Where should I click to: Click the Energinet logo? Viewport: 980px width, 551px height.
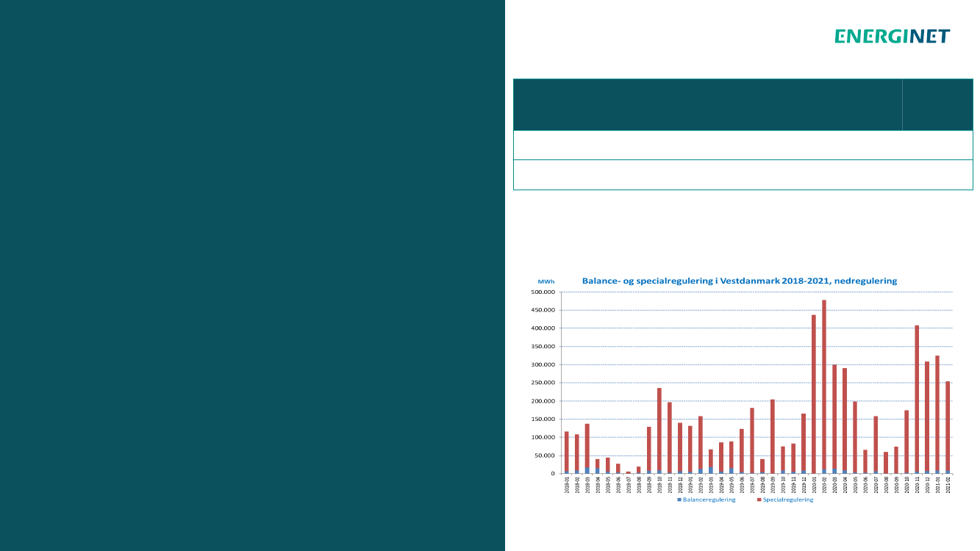coord(892,36)
